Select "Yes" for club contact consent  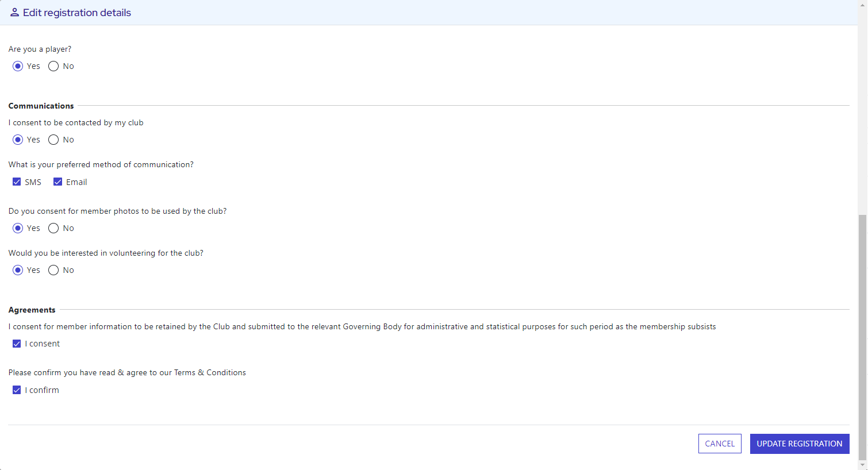pyautogui.click(x=18, y=140)
